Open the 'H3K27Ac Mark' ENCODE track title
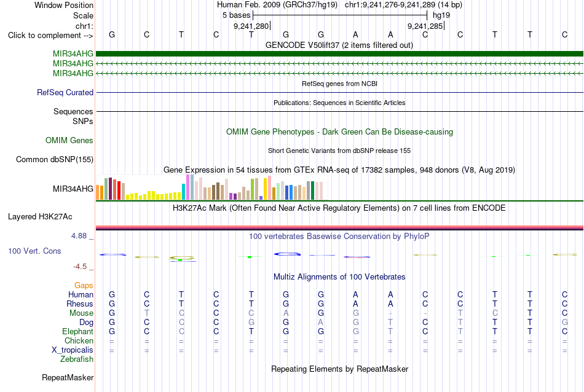584x392 pixels. tap(339, 208)
